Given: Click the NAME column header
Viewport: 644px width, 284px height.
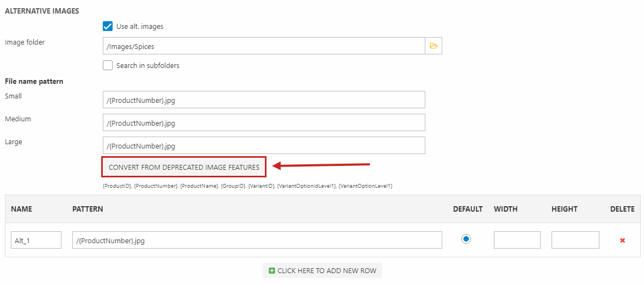Looking at the screenshot, I should (x=22, y=209).
